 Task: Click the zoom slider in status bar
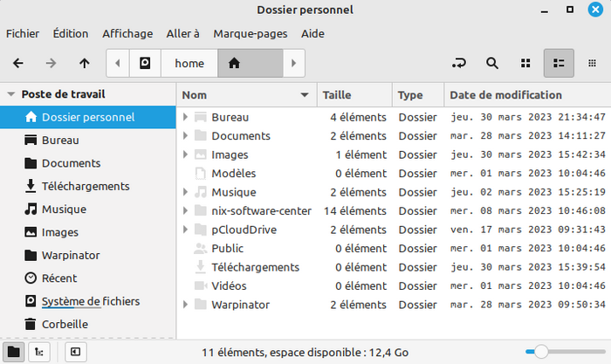[x=541, y=351]
